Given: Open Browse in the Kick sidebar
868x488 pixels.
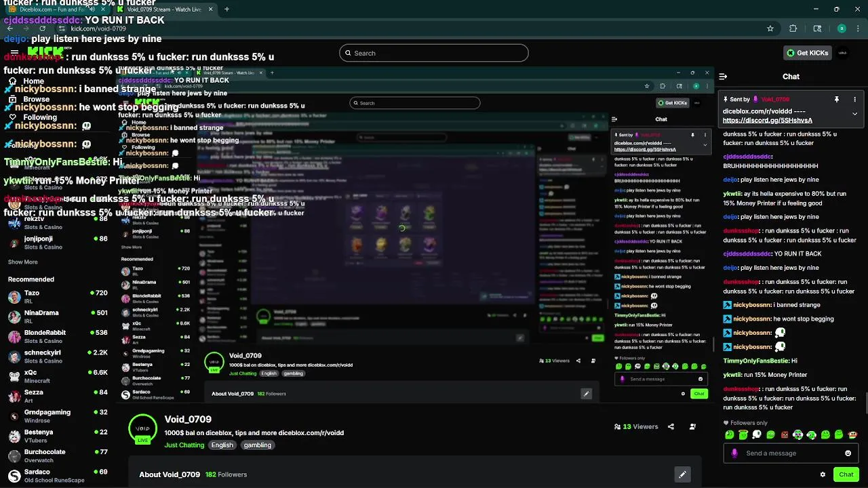Looking at the screenshot, I should click(28, 99).
